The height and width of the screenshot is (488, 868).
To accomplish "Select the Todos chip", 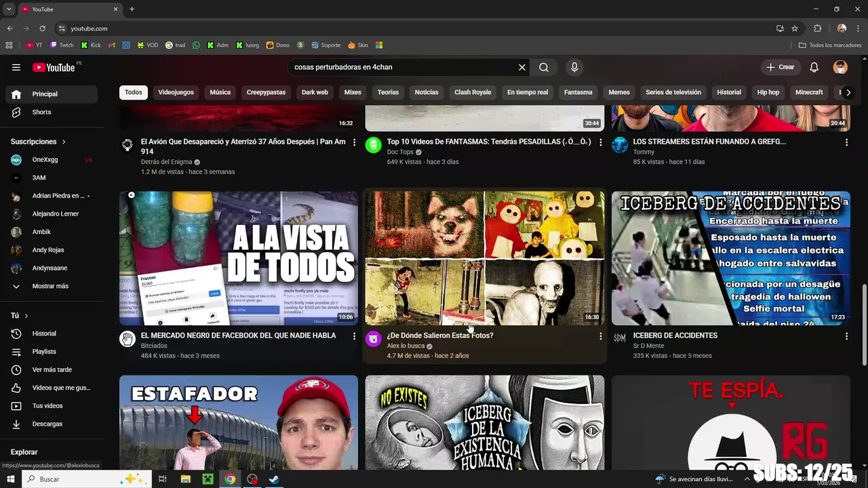I will click(x=134, y=92).
